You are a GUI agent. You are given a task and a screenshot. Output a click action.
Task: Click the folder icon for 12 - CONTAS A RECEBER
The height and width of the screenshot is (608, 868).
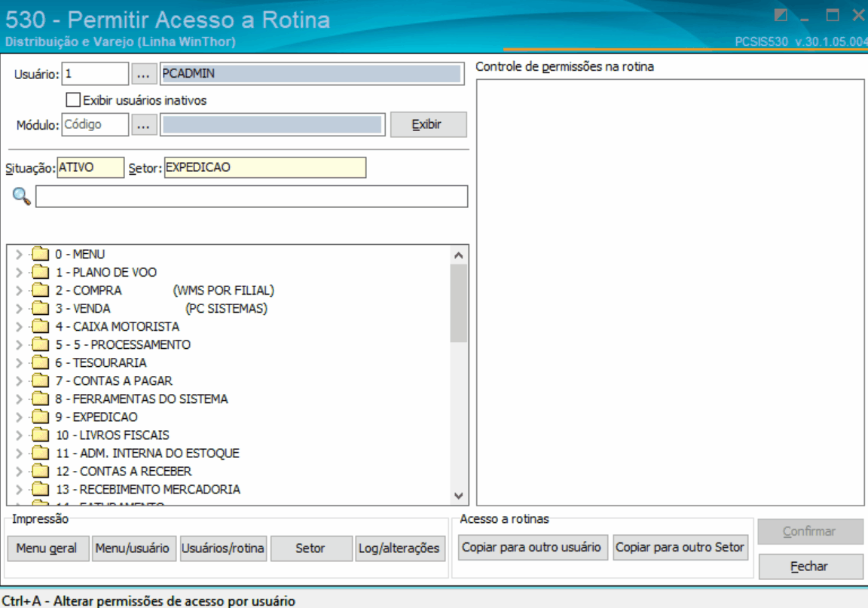(x=40, y=471)
